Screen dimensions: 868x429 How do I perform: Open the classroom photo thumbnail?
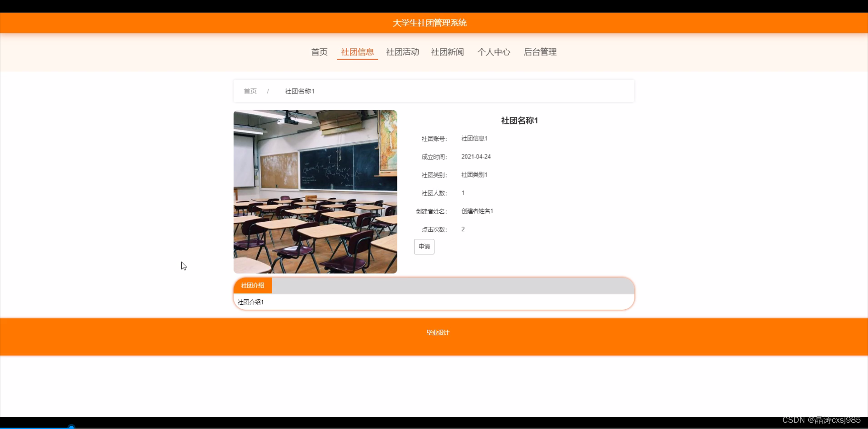tap(315, 192)
